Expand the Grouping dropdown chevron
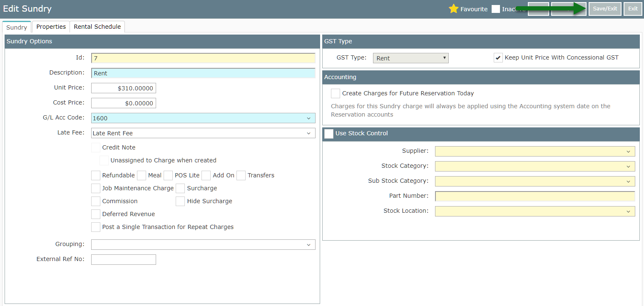The width and height of the screenshot is (644, 306). pos(308,245)
